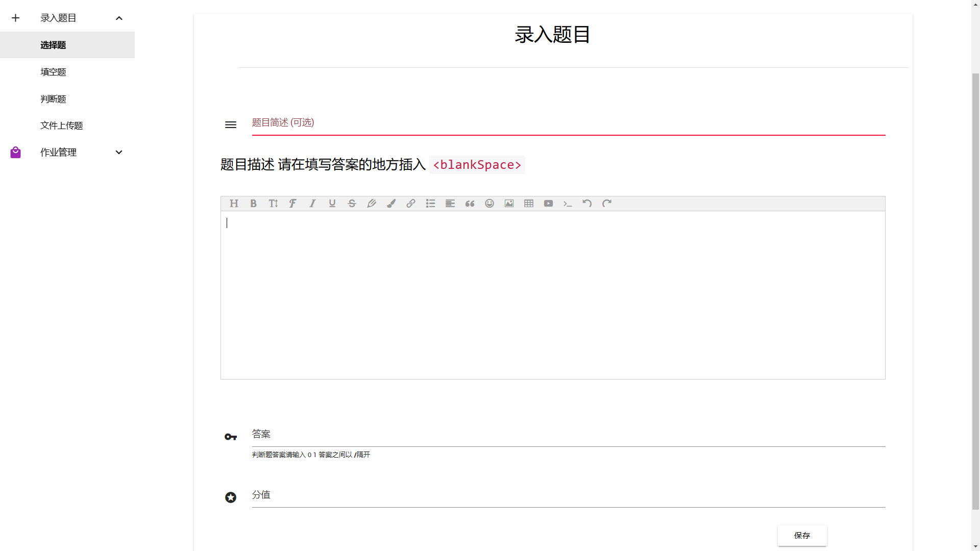Insert code block using terminal icon
This screenshot has height=551, width=980.
(568, 204)
